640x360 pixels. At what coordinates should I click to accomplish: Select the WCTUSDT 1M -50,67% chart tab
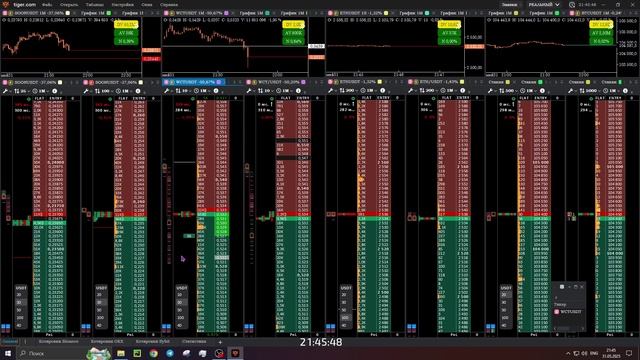[196, 13]
